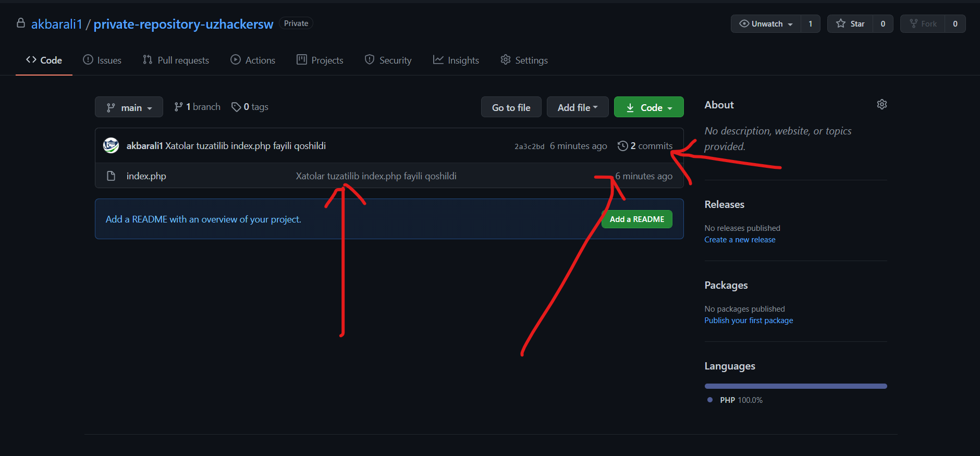Click the akbarali1 avatar in commit row
980x456 pixels.
pos(111,145)
